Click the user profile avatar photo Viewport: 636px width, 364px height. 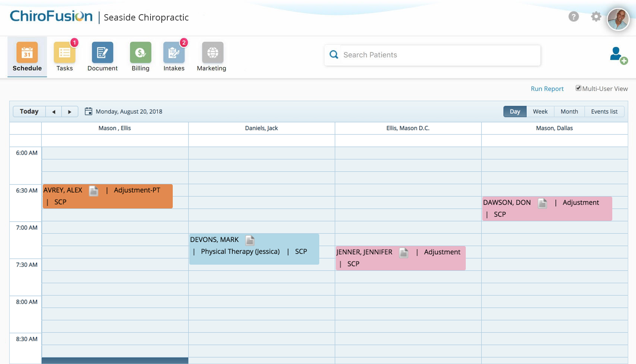coord(618,19)
